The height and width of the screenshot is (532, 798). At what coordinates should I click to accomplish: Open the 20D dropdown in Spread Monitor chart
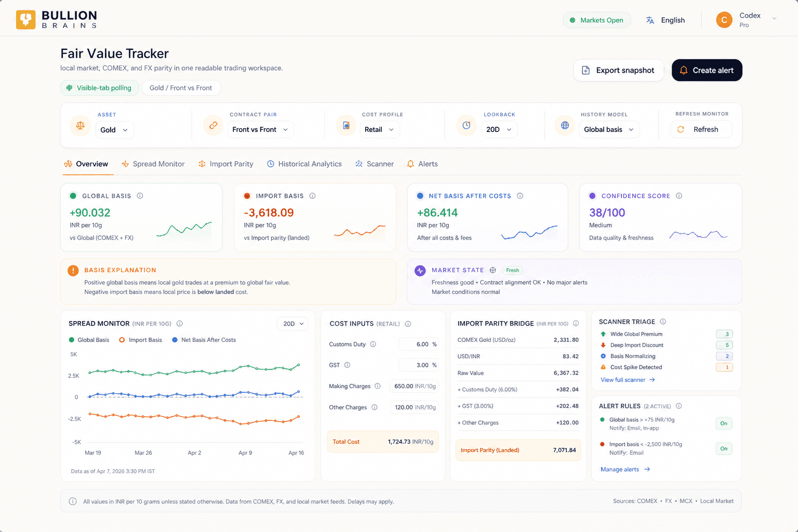pyautogui.click(x=292, y=324)
